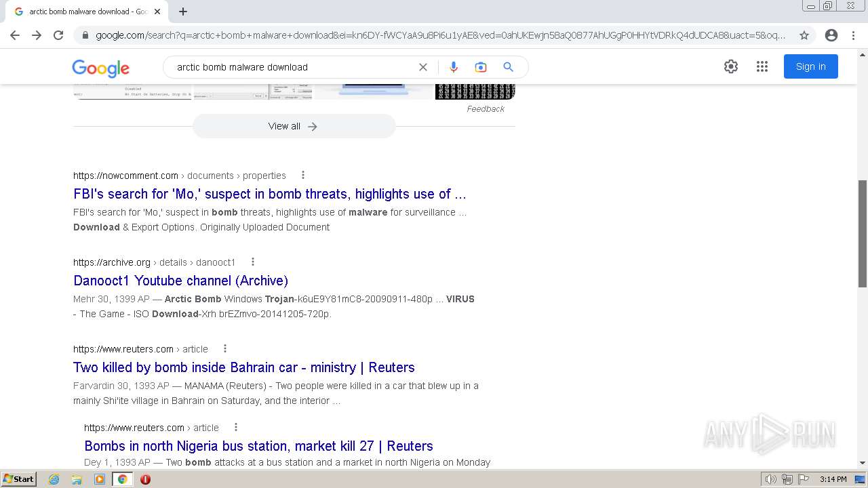Image resolution: width=868 pixels, height=488 pixels.
Task: Open the volume tray icon
Action: click(771, 479)
